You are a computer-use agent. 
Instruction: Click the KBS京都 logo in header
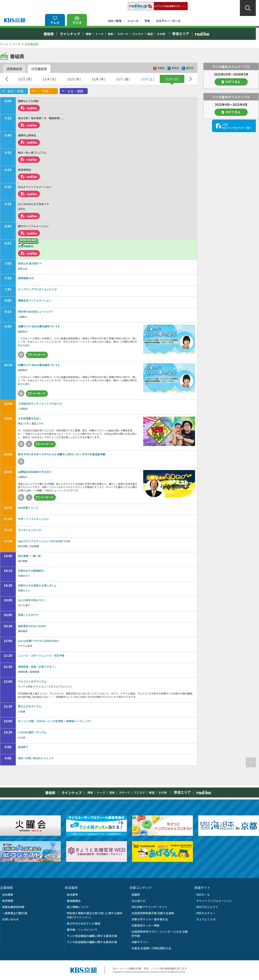(x=15, y=20)
